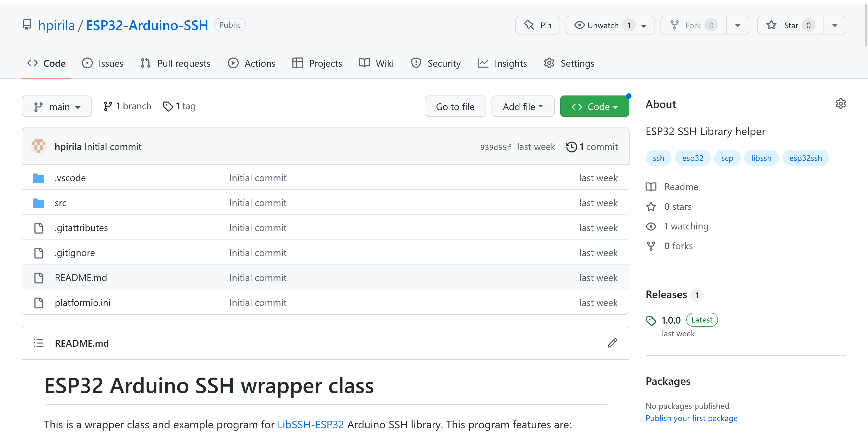The image size is (868, 434).
Task: Click the platformio.ini file icon
Action: (x=39, y=303)
